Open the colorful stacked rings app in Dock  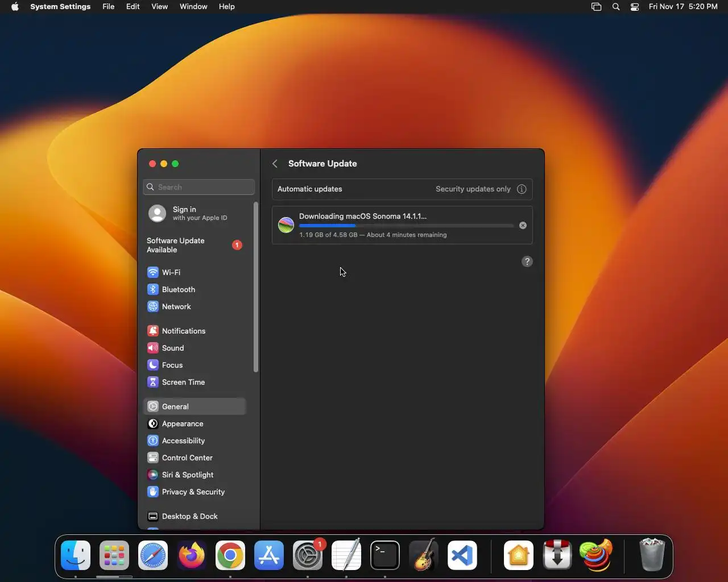click(x=596, y=555)
